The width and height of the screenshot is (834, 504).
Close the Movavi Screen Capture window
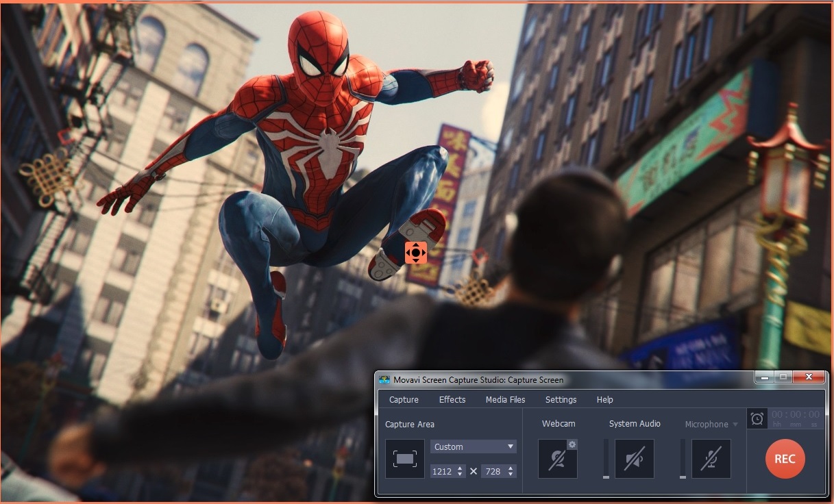809,377
